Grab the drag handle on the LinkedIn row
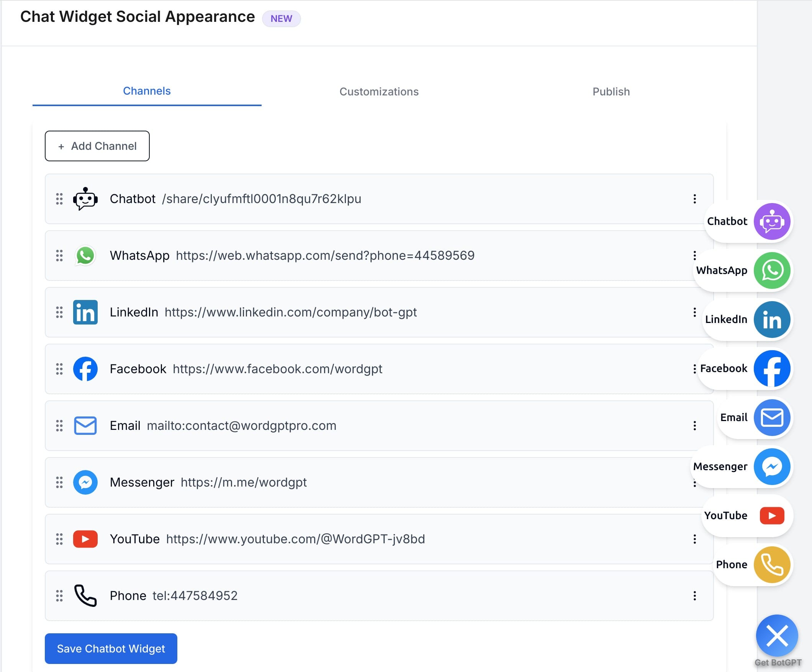Screen dimensions: 812x672 [59, 313]
